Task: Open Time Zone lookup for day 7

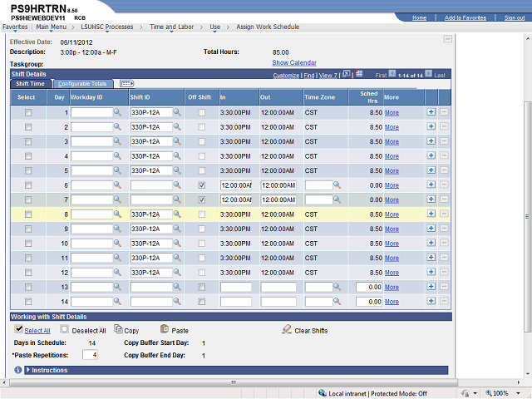Action: click(337, 199)
